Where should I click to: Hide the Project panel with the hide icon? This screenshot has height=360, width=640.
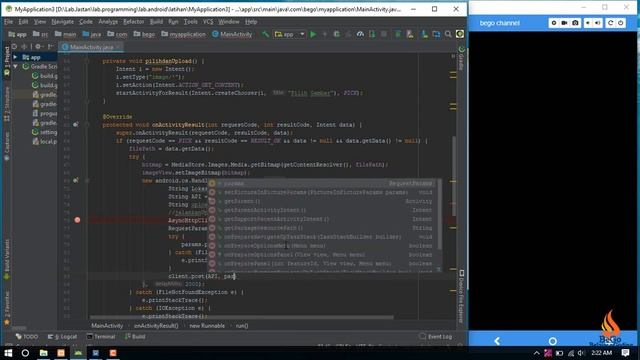(50, 47)
